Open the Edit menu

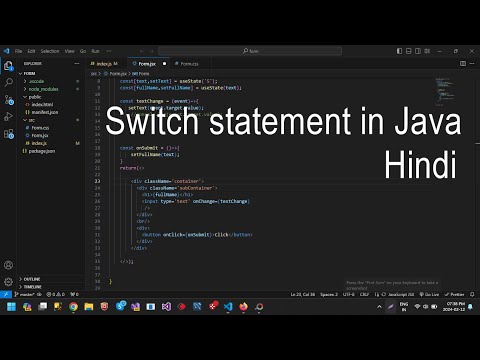point(31,51)
